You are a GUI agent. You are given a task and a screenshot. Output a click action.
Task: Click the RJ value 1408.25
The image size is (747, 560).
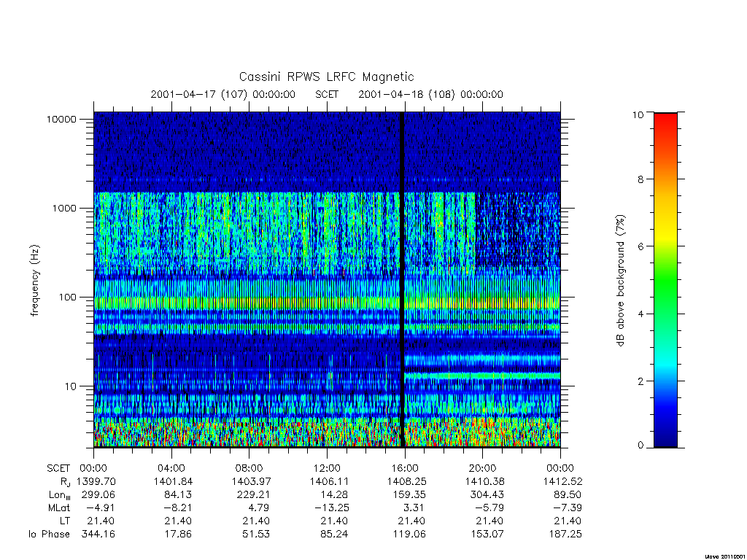point(404,481)
